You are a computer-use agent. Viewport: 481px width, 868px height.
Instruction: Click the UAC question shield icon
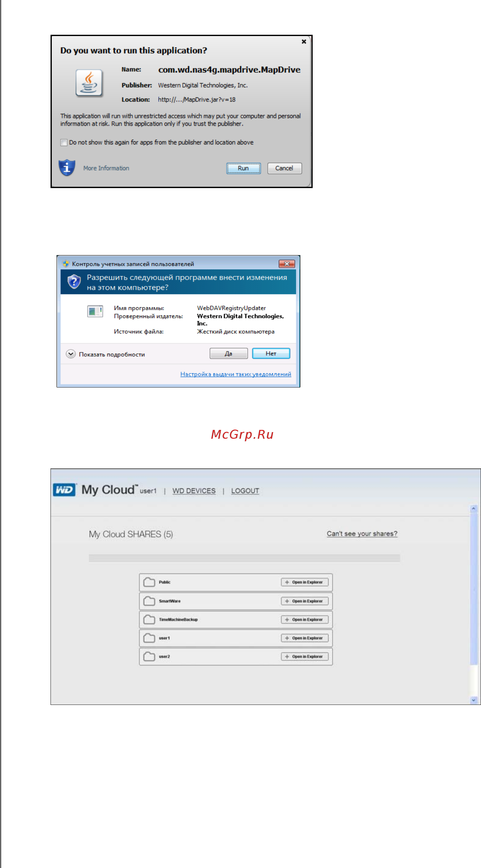(74, 281)
